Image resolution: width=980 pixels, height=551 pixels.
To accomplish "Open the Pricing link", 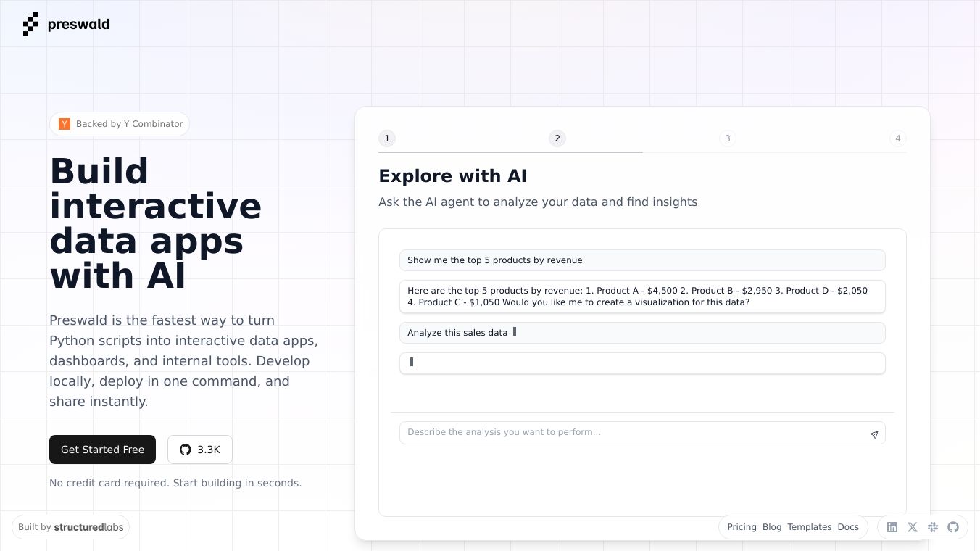I will coord(742,527).
